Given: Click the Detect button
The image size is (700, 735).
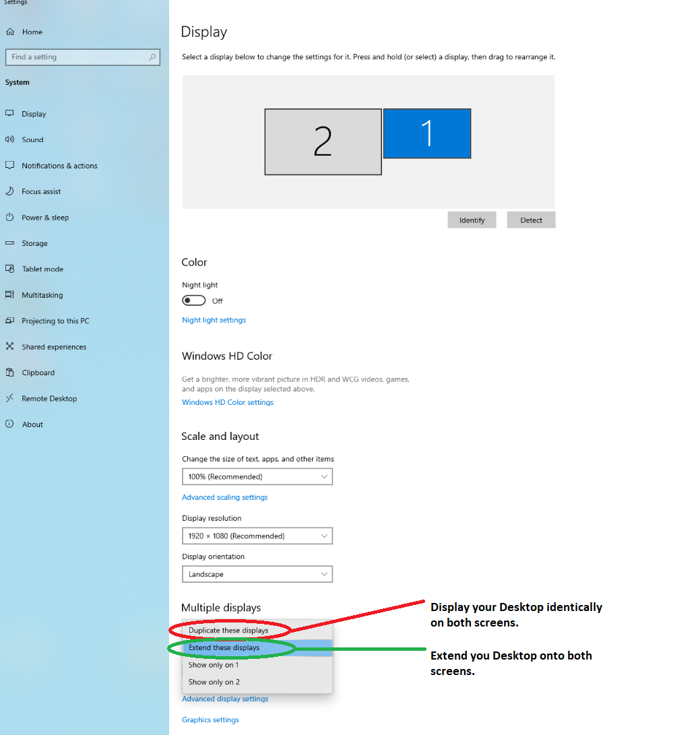Looking at the screenshot, I should pyautogui.click(x=531, y=220).
